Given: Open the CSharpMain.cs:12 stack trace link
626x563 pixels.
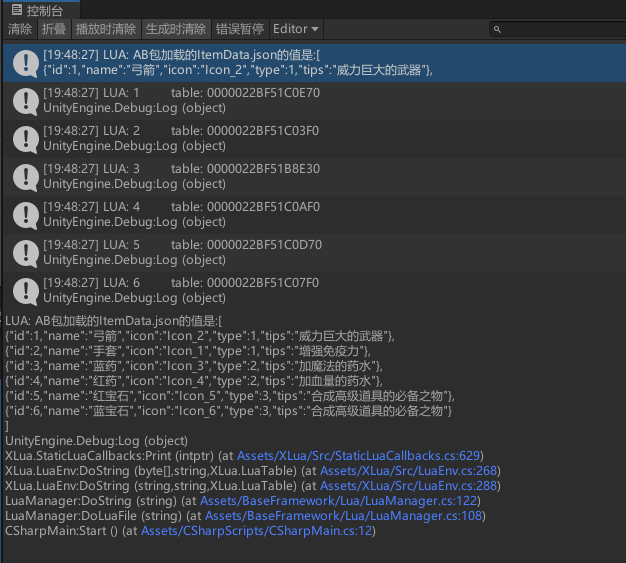Looking at the screenshot, I should [x=257, y=531].
